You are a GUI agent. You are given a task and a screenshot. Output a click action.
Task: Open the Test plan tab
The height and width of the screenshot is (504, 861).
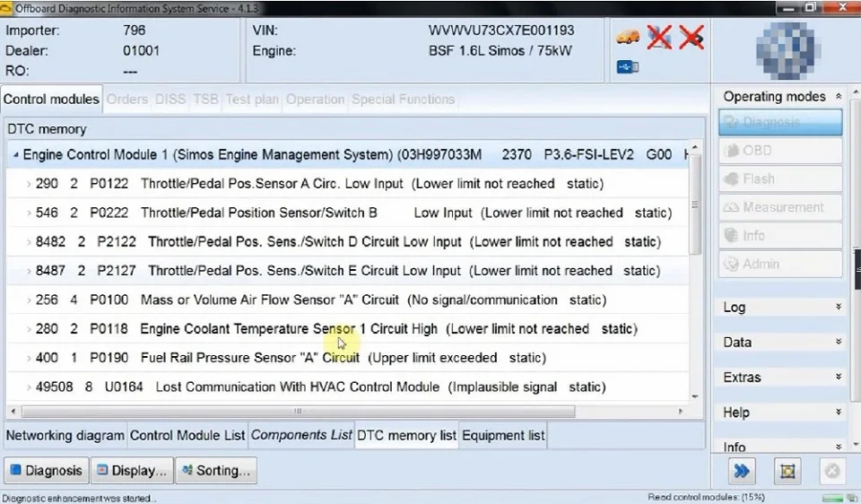[x=252, y=100]
